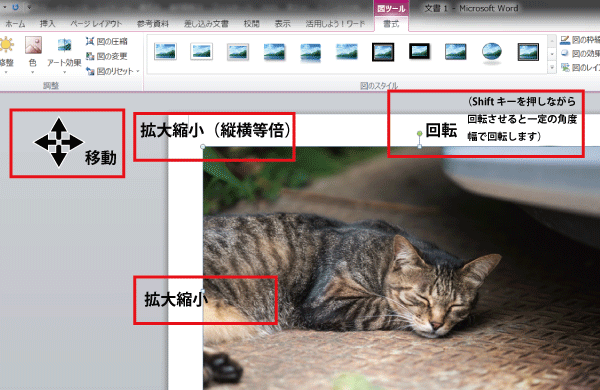Switch to the 参考資料 tab
The width and height of the screenshot is (600, 390).
pyautogui.click(x=153, y=24)
